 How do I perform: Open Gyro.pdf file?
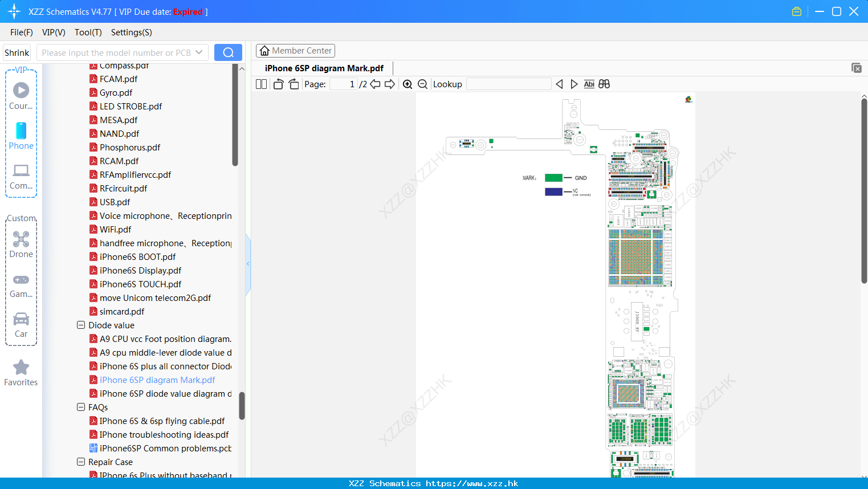point(116,93)
